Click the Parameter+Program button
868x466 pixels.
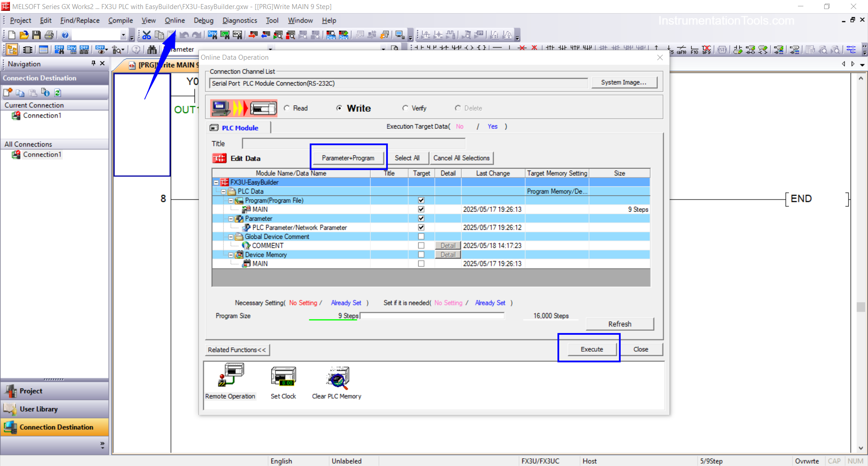[348, 158]
